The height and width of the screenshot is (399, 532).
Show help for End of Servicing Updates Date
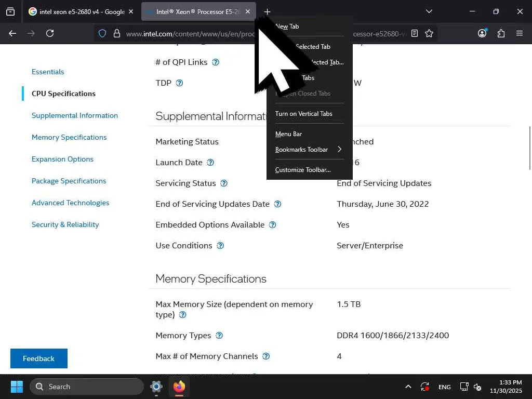tap(277, 204)
